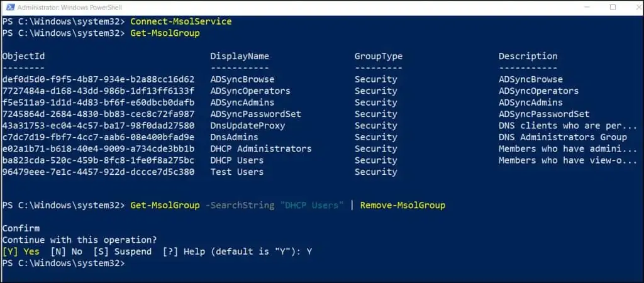The width and height of the screenshot is (644, 283).
Task: Click DnsAdmins display name
Action: (x=234, y=137)
